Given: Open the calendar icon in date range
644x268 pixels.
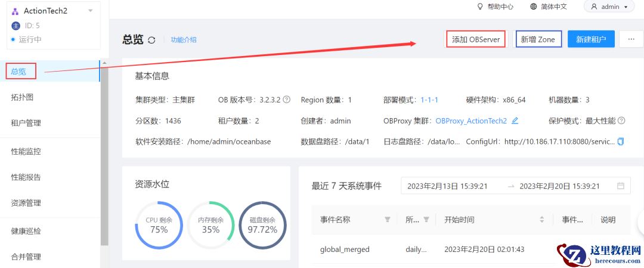Looking at the screenshot, I should click(621, 186).
